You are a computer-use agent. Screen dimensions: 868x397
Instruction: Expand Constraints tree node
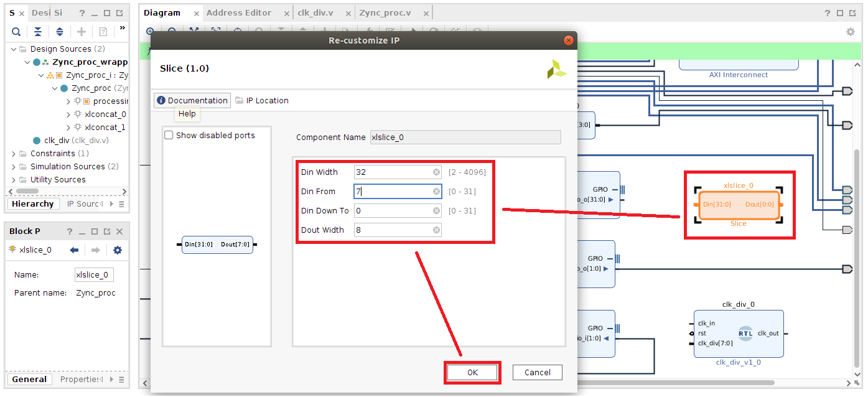[14, 154]
